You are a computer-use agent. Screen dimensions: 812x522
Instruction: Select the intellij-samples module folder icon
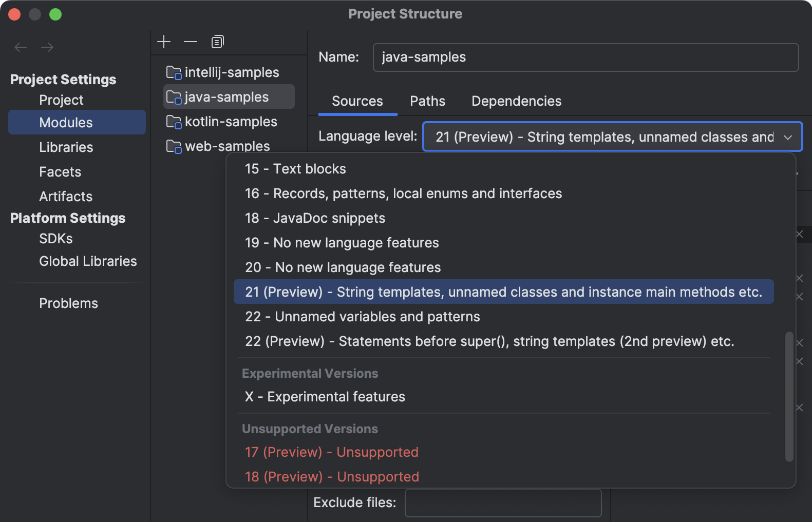point(174,73)
